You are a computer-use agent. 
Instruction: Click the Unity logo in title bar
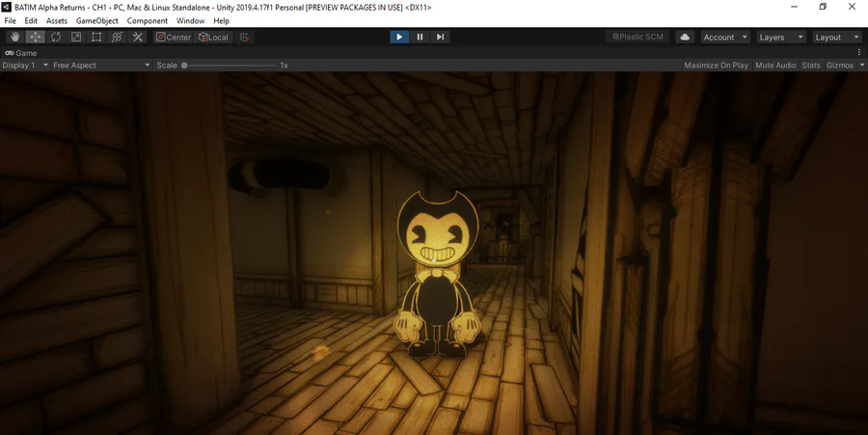click(6, 7)
